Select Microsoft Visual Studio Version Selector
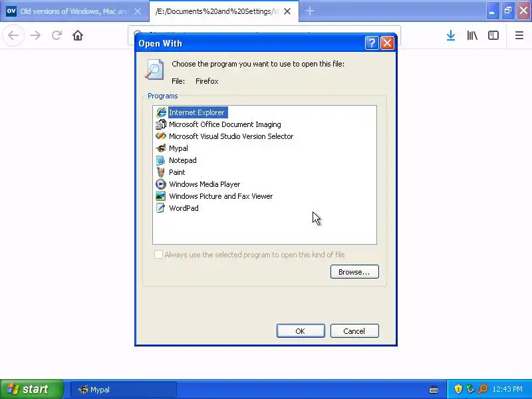This screenshot has height=399, width=532. tap(224, 136)
